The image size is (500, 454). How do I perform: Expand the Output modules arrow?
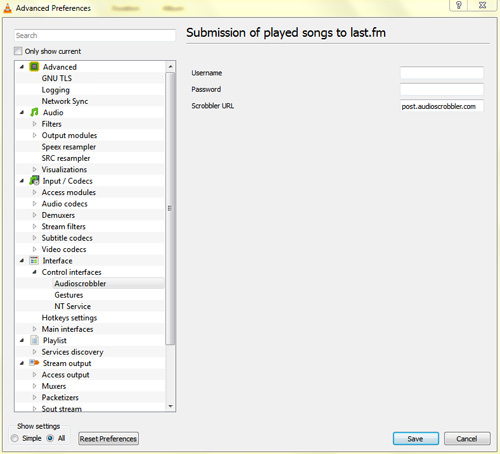tap(34, 135)
